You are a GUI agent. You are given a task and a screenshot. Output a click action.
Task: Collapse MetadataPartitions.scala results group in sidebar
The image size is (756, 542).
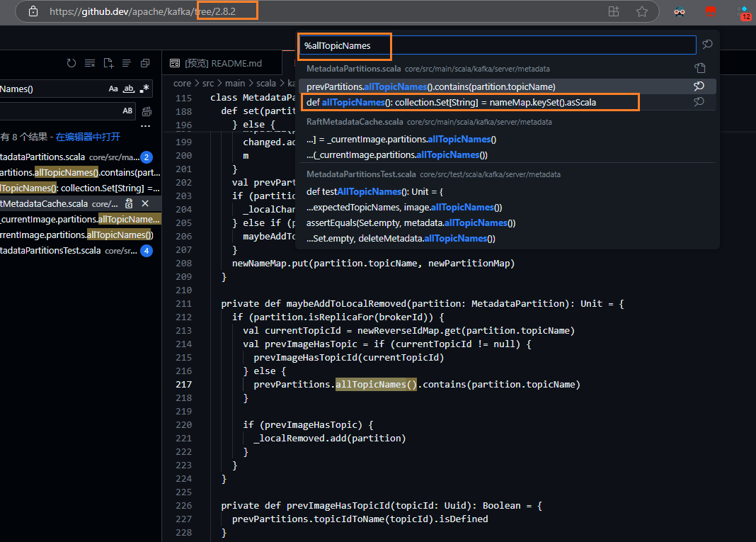(70, 157)
